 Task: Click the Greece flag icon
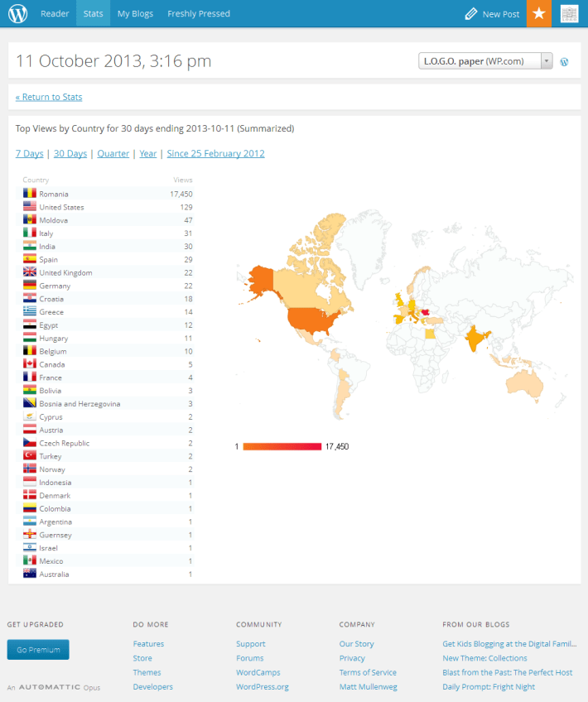point(30,311)
